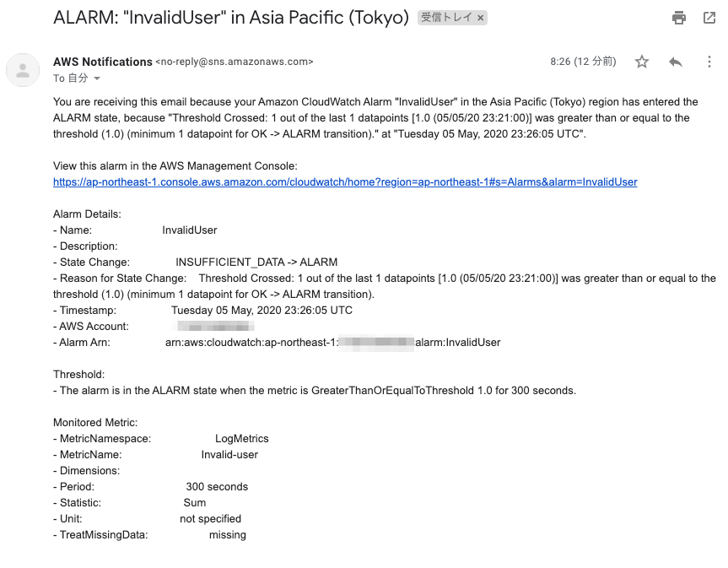Click the Alarm Arn value text
Screen dimensions: 728x568
[333, 343]
